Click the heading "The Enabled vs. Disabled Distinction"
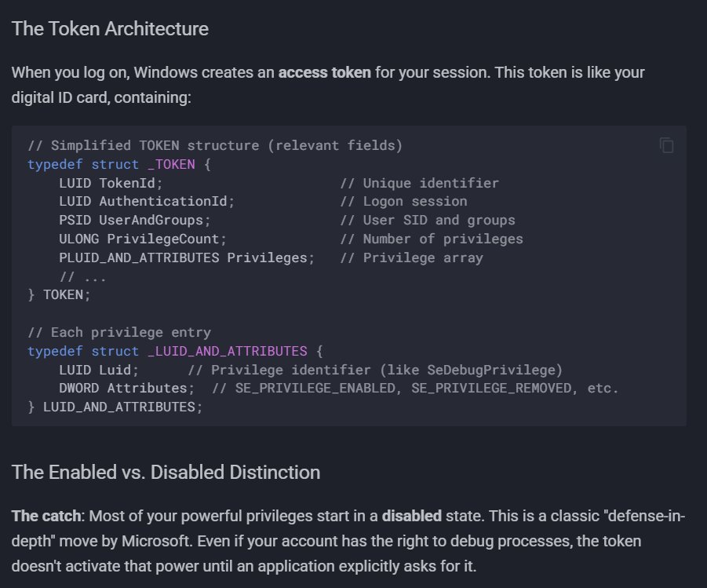Image resolution: width=707 pixels, height=588 pixels. (166, 473)
